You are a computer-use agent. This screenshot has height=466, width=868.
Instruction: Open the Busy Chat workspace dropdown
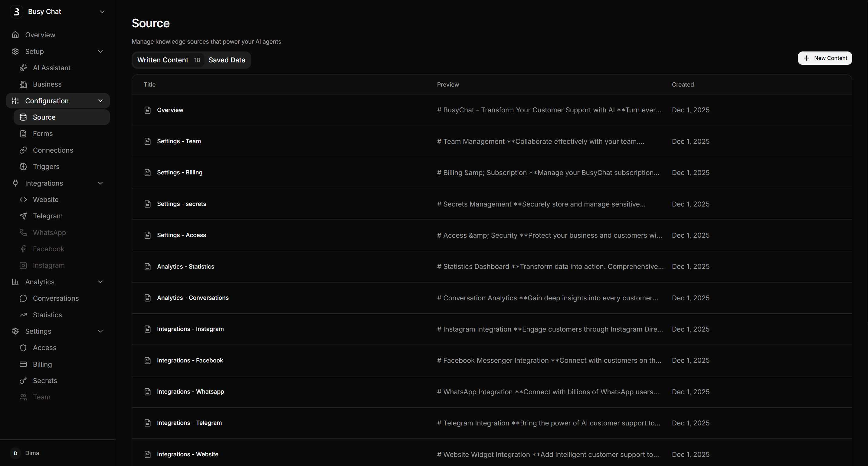(x=102, y=12)
